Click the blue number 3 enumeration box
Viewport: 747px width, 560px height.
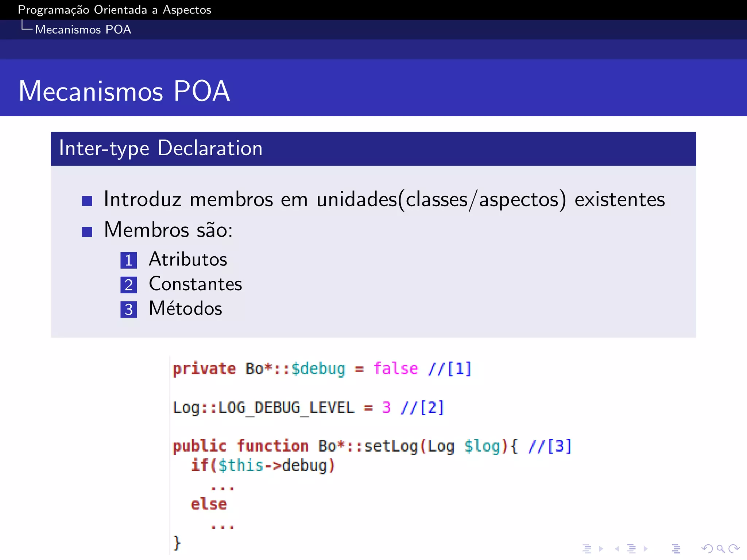129,310
